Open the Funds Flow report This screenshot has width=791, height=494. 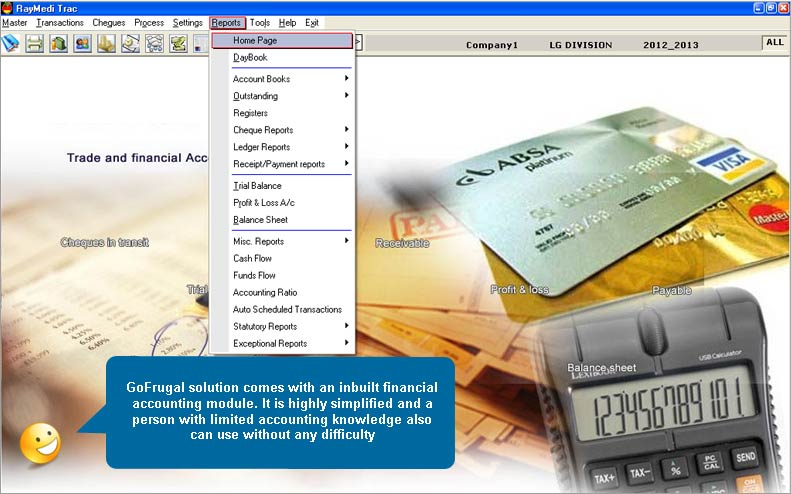point(282,276)
